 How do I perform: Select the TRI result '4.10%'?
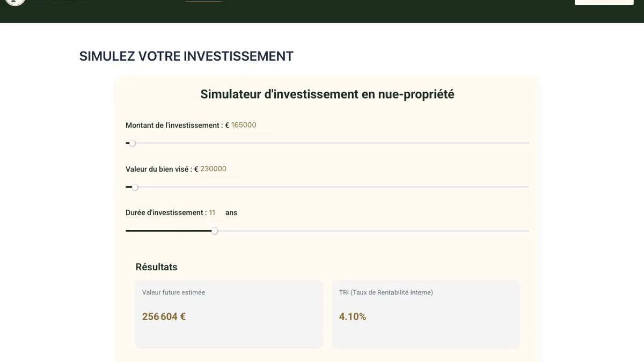pos(353,316)
